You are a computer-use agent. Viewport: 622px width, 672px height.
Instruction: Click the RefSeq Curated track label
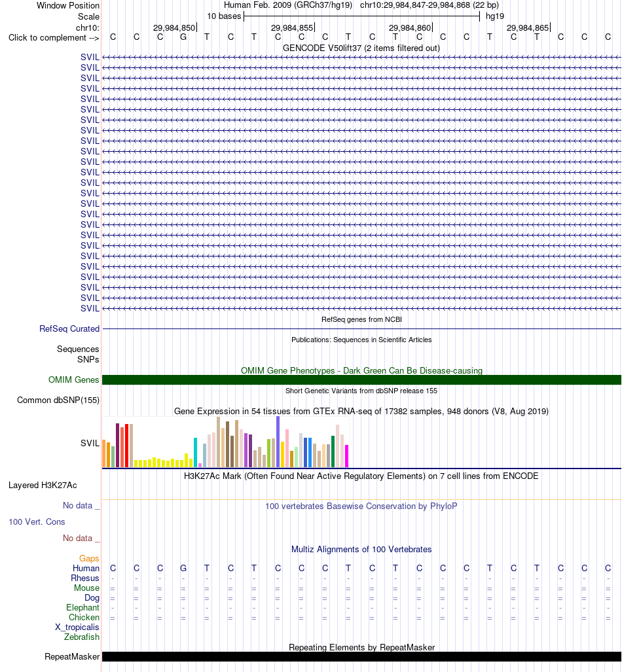[69, 328]
